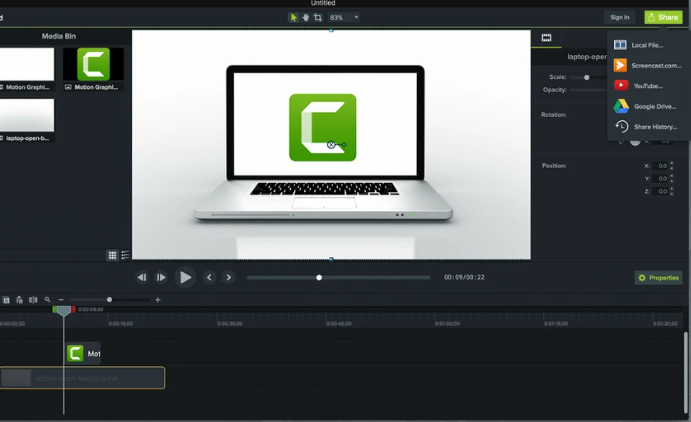
Task: Open Share History... entry
Action: [646, 127]
